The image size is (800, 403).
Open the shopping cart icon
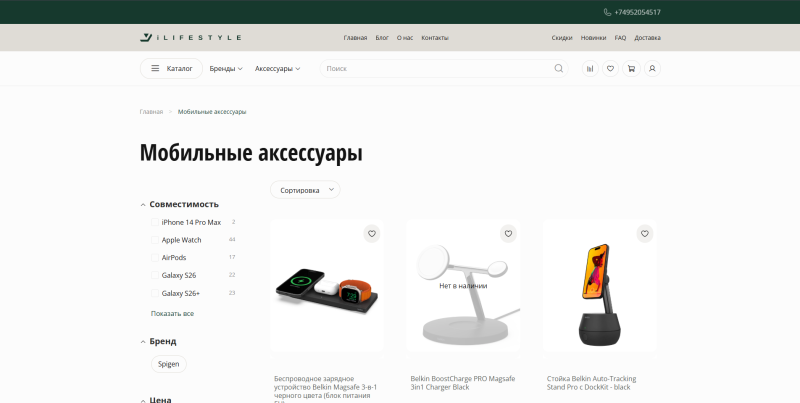coord(631,68)
